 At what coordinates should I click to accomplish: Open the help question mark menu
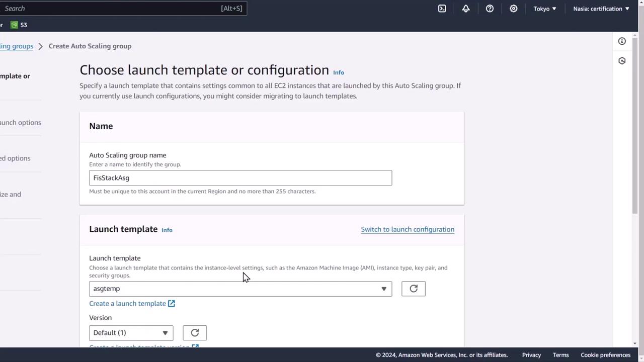[490, 9]
